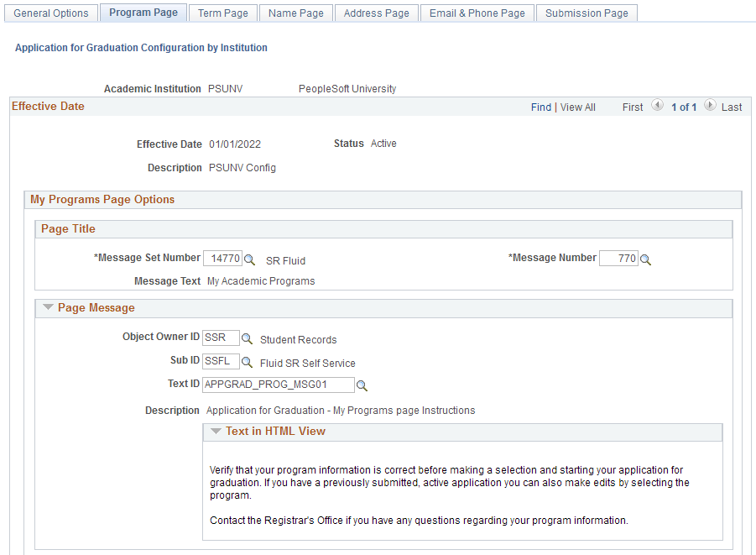This screenshot has width=756, height=555.
Task: Click the Sub ID input field
Action: pos(221,361)
